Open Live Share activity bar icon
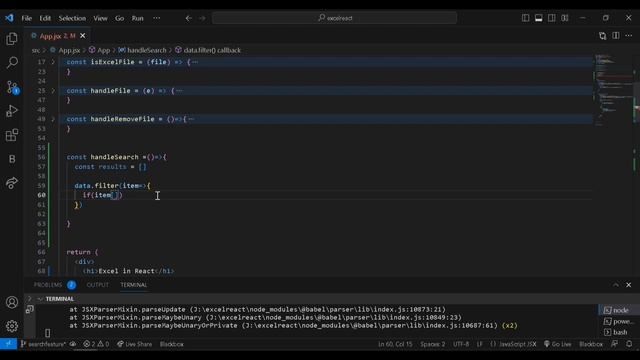Image resolution: width=640 pixels, height=360 pixels. coord(12,183)
